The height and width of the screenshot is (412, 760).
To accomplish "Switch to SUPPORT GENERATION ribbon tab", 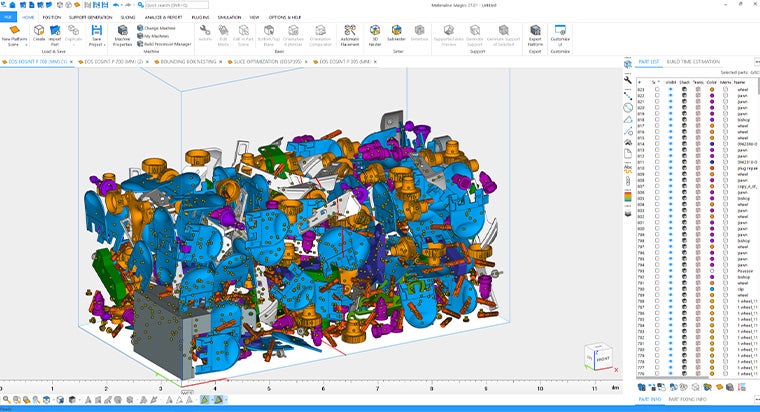I will [91, 17].
